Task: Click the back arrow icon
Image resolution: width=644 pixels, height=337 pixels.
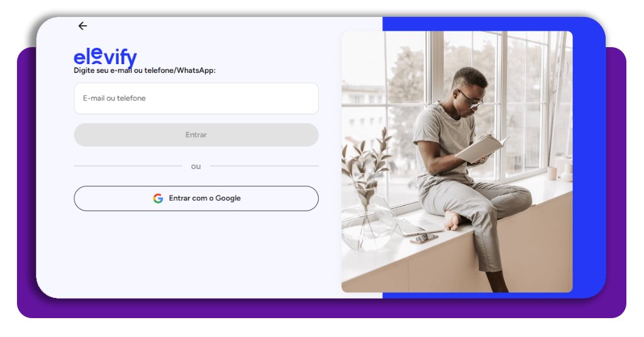Action: point(82,26)
